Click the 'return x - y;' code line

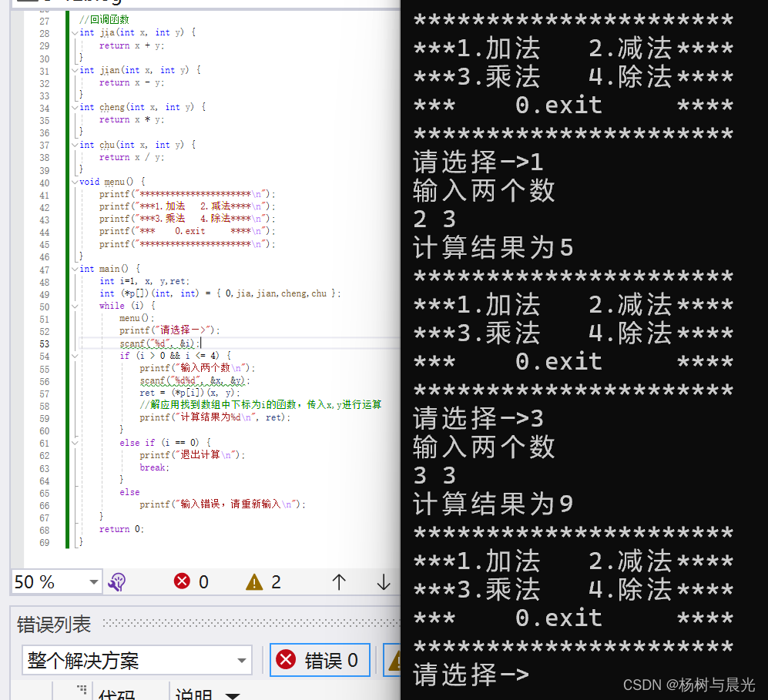click(132, 82)
